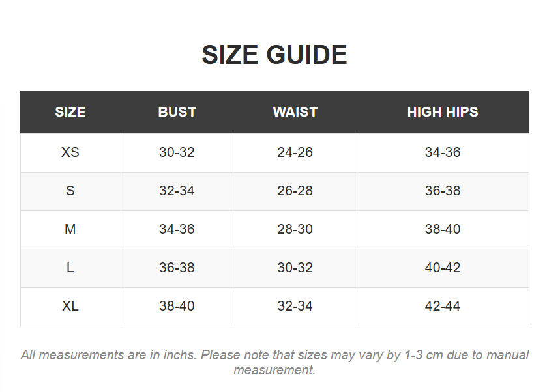Select the XL size row label
This screenshot has height=392, width=547.
[x=70, y=306]
